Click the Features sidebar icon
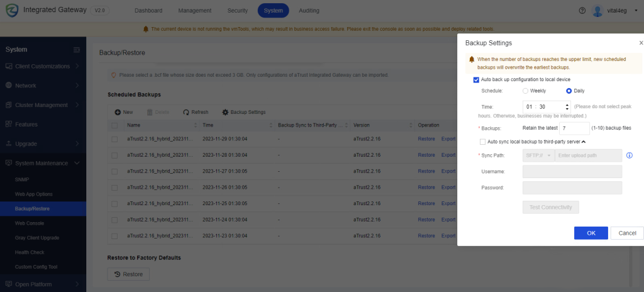The width and height of the screenshot is (644, 292). point(9,124)
